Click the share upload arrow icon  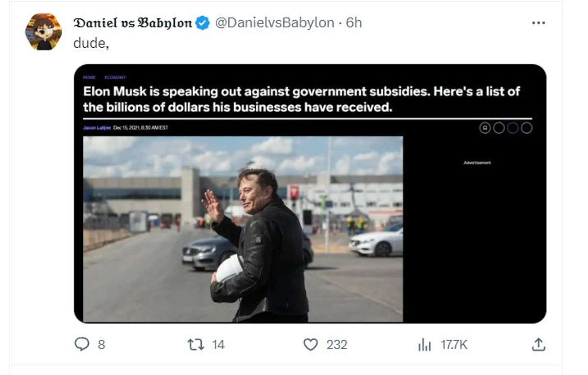538,345
